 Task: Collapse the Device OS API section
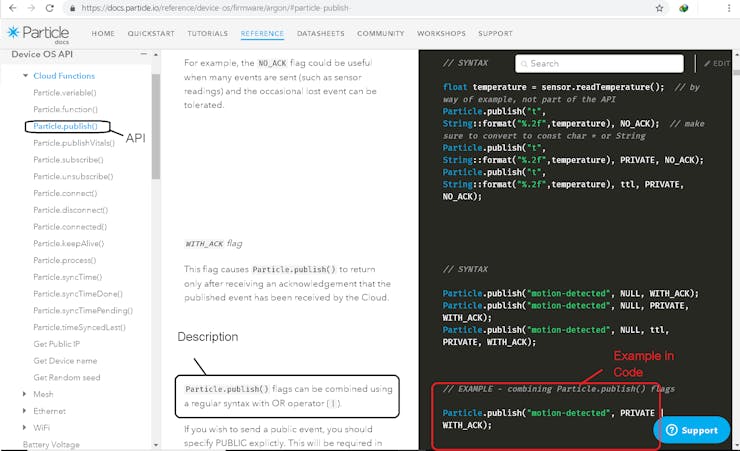[143, 54]
